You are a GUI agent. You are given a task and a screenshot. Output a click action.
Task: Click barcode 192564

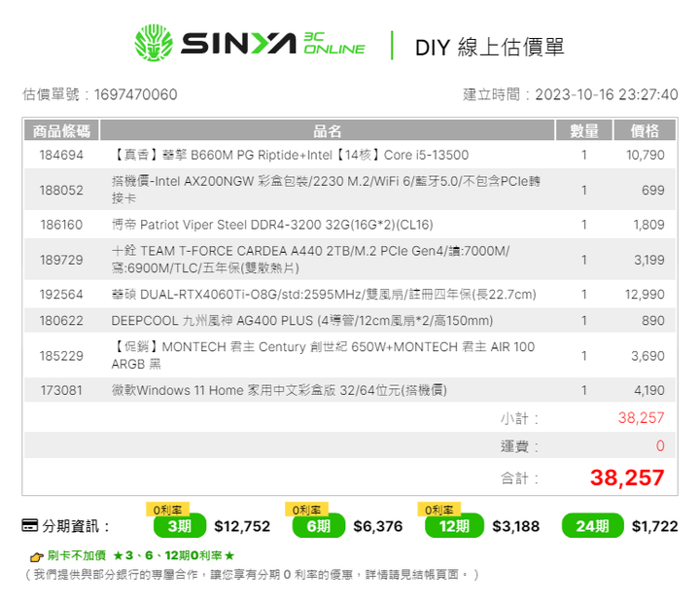pyautogui.click(x=61, y=295)
